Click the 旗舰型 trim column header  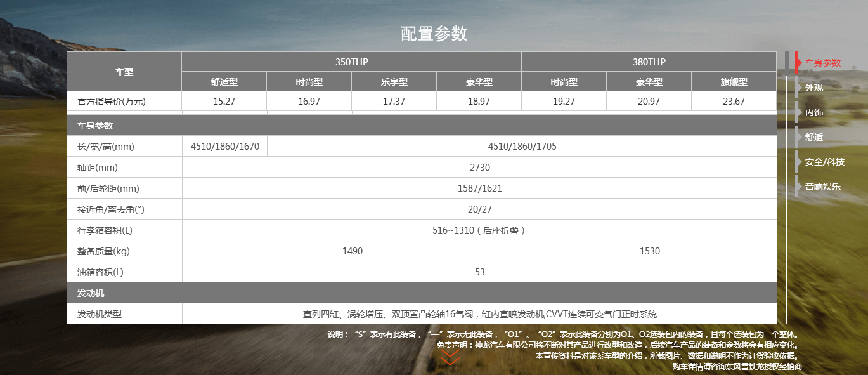pyautogui.click(x=734, y=82)
